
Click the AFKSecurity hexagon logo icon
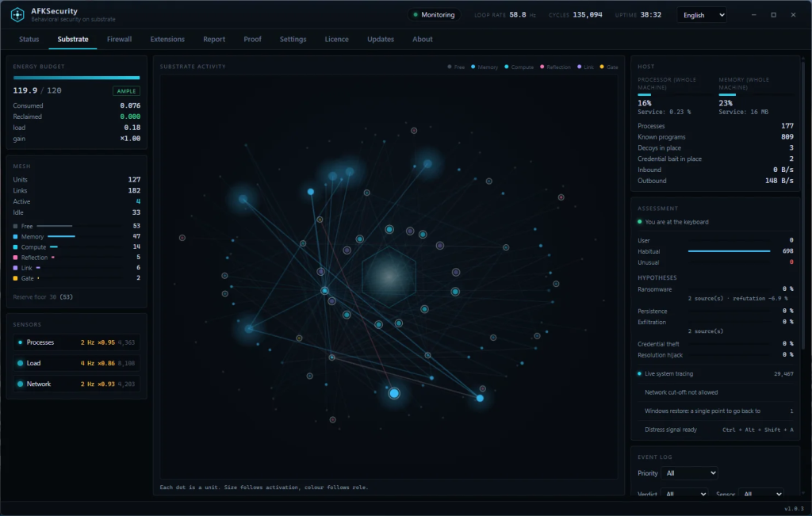tap(17, 14)
